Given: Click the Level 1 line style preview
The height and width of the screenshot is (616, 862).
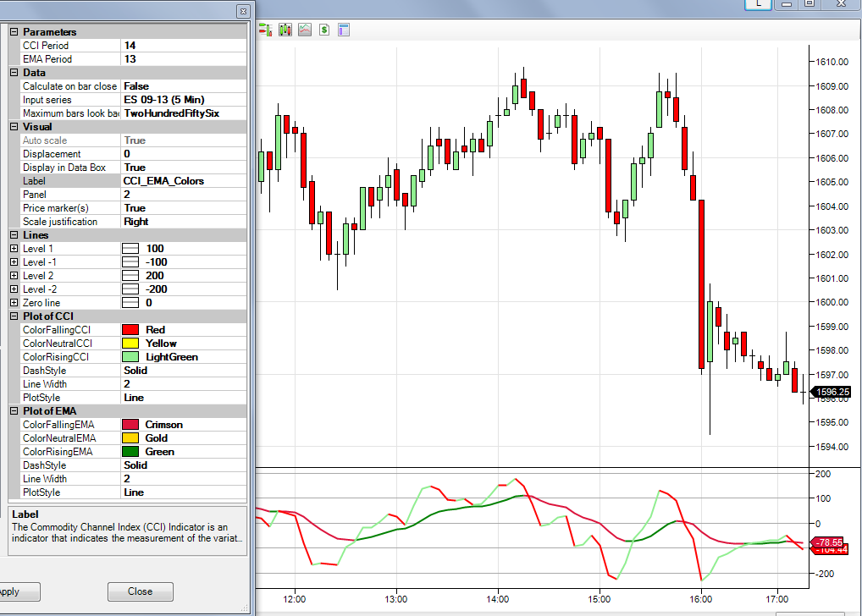Looking at the screenshot, I should 130,249.
